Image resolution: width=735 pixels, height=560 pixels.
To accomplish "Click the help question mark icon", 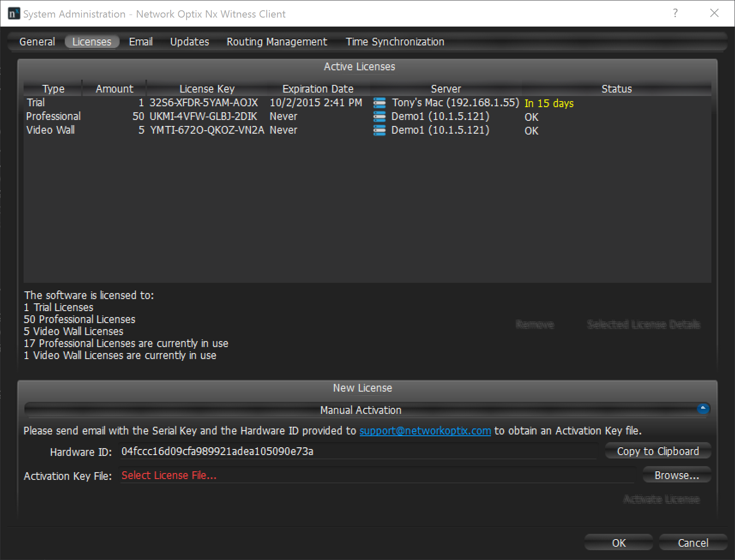I will 675,13.
